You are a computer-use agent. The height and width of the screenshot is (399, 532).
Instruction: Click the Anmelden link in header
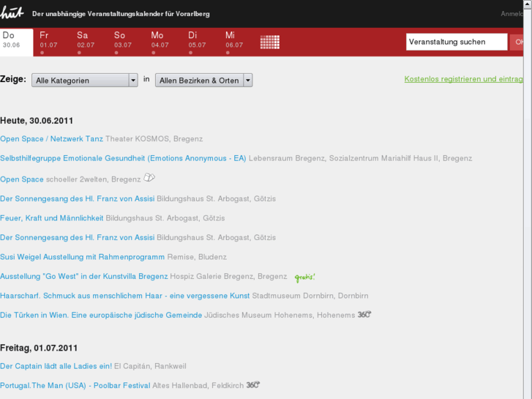pos(512,14)
